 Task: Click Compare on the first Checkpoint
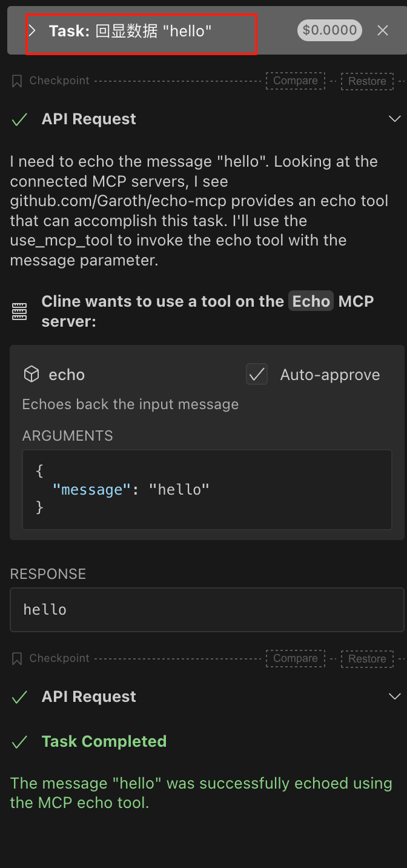pos(295,80)
